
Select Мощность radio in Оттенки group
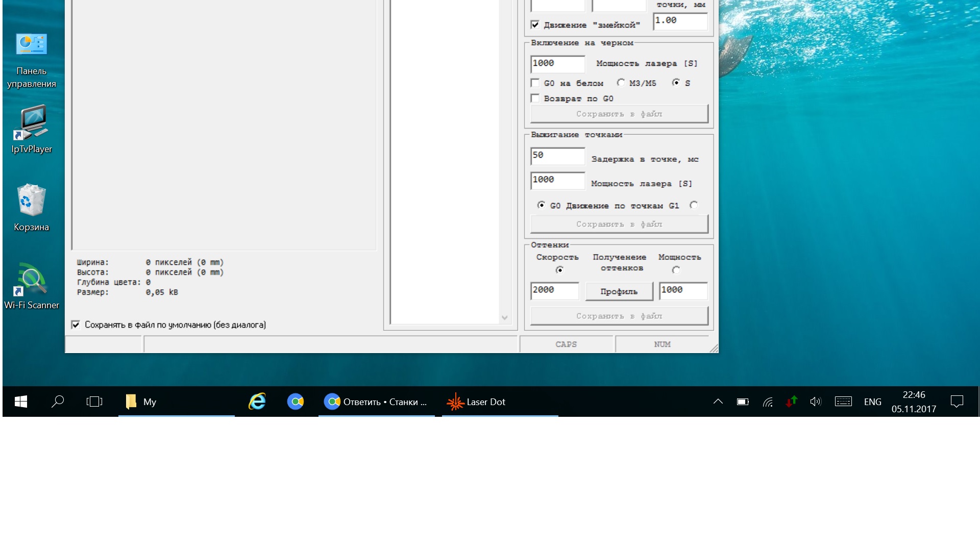(x=676, y=270)
